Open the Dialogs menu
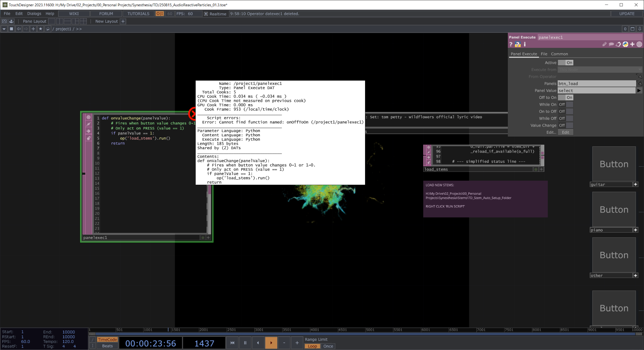This screenshot has width=644, height=350. coord(34,14)
